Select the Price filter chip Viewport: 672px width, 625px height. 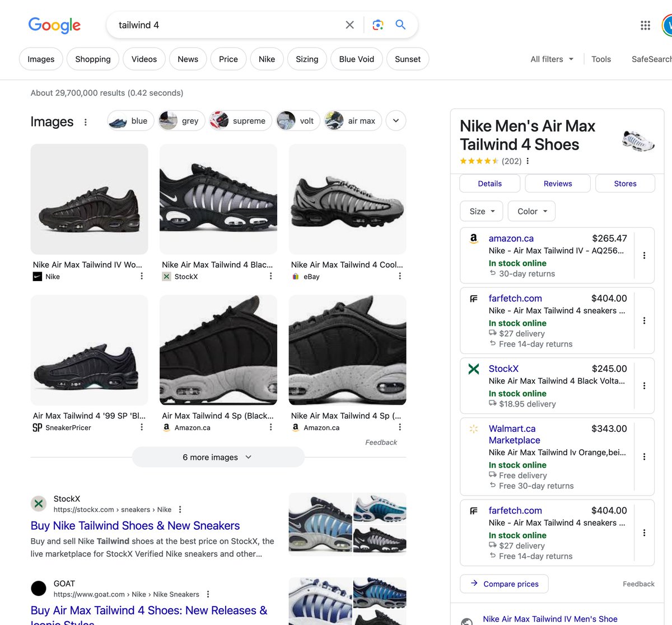click(x=228, y=59)
